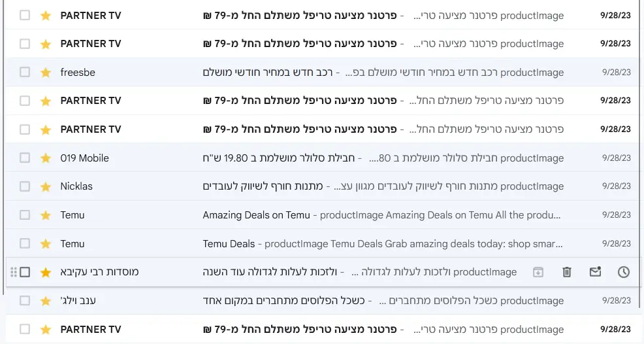Open the bottom PARTNER TV email

pyautogui.click(x=322, y=329)
